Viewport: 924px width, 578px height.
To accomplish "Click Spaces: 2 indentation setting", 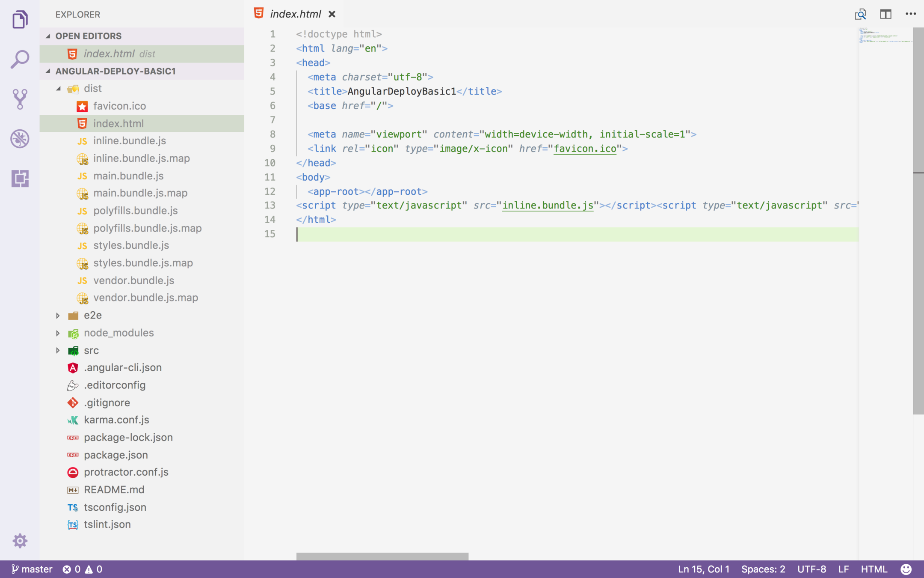I will click(x=763, y=569).
